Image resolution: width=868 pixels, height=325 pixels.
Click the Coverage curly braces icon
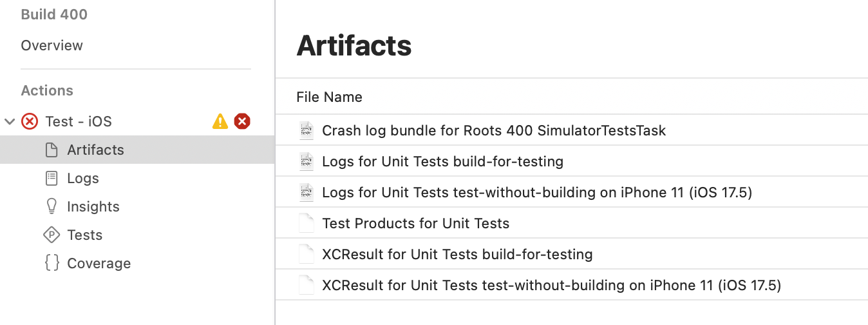pyautogui.click(x=52, y=263)
